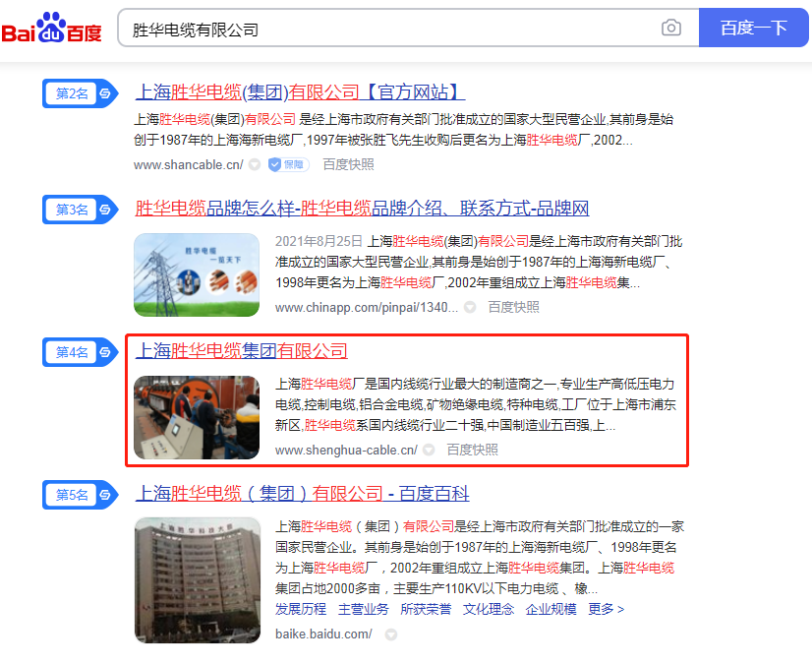Click the power tower thumbnail image

click(197, 274)
